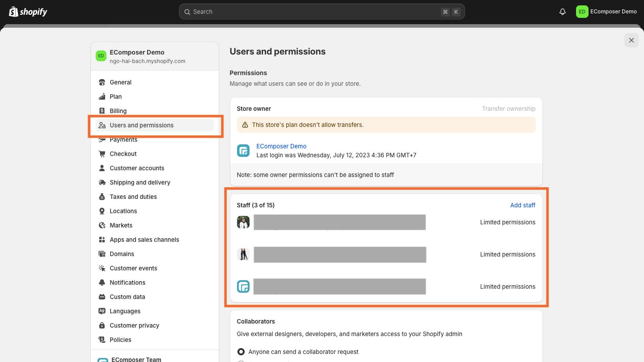Image resolution: width=644 pixels, height=362 pixels.
Task: Open Billing settings
Action: (x=155, y=111)
